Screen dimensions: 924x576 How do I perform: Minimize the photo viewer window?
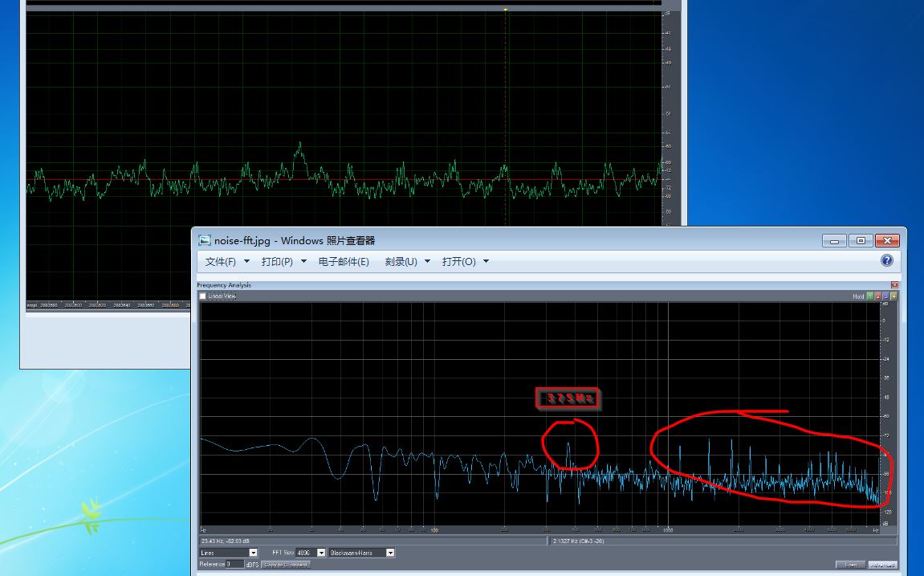tap(834, 240)
